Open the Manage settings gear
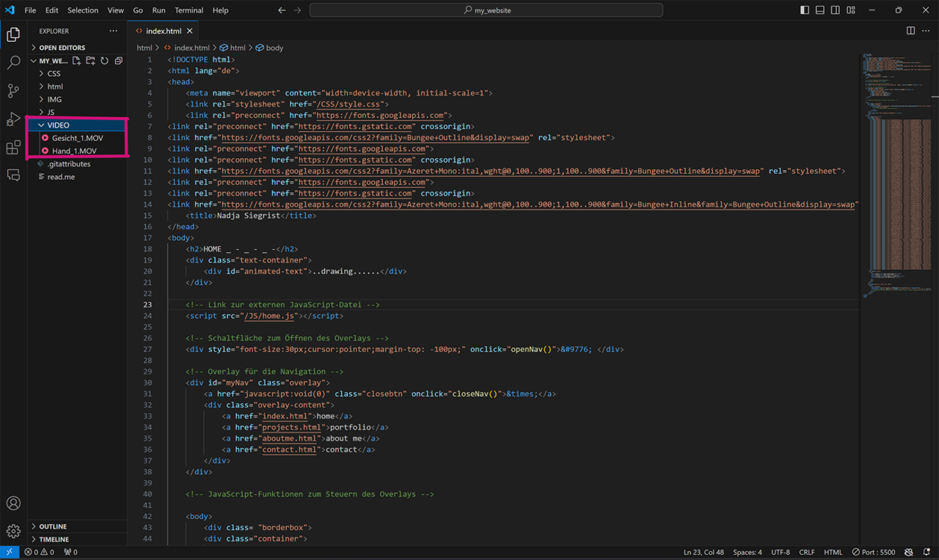The width and height of the screenshot is (939, 560). coord(13,531)
